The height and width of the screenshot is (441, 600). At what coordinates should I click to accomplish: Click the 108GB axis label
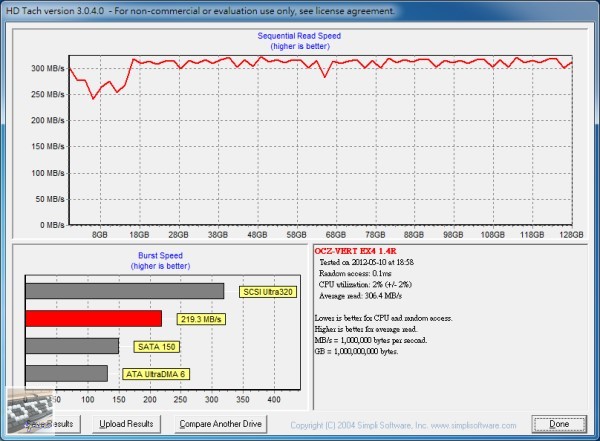[493, 235]
